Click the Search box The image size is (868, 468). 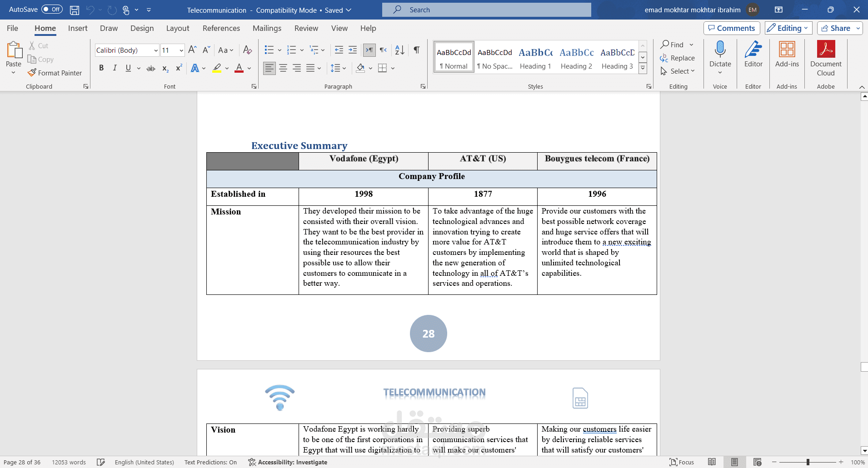click(487, 10)
